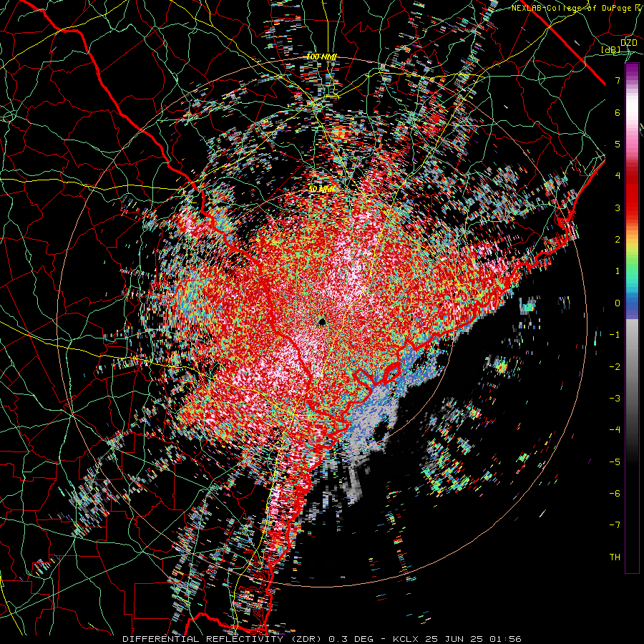
Task: Select the [dB] units label
Action: pos(611,50)
